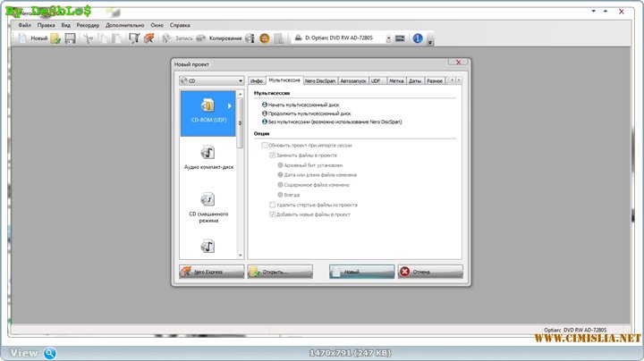Select the CD-ROM (UDF) project type icon
The height and width of the screenshot is (361, 644).
pyautogui.click(x=208, y=113)
